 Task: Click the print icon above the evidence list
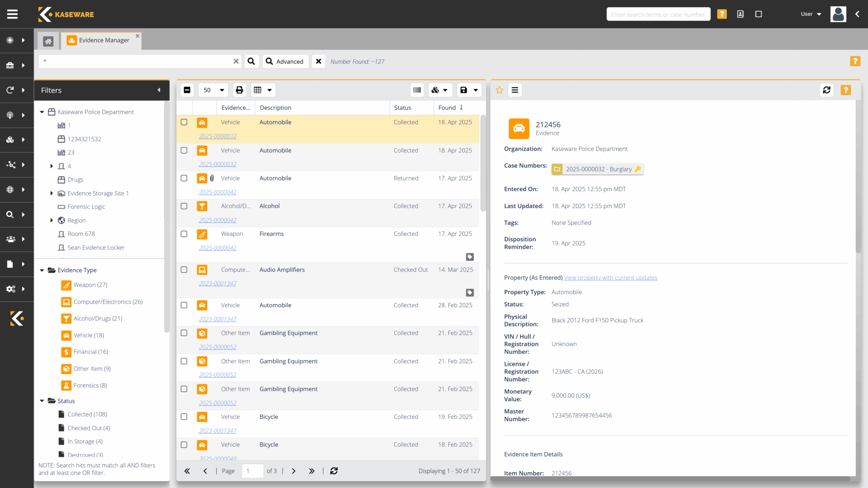[239, 90]
